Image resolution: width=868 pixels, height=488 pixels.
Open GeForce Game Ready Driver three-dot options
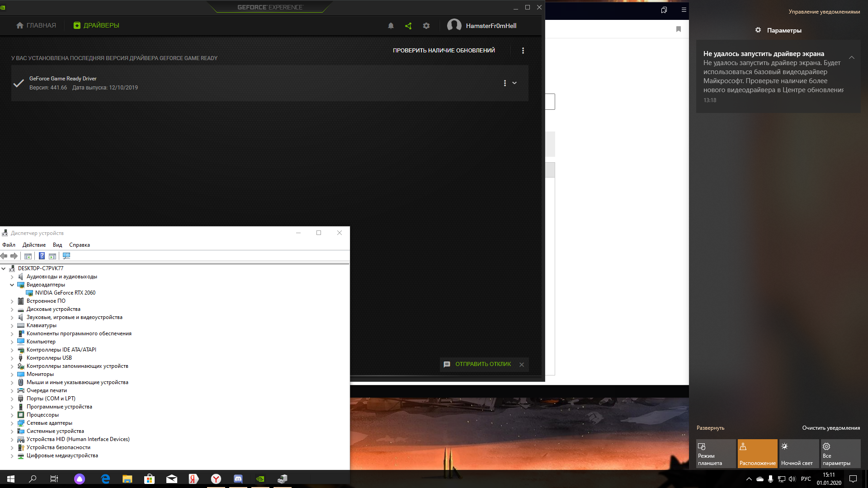click(x=505, y=83)
